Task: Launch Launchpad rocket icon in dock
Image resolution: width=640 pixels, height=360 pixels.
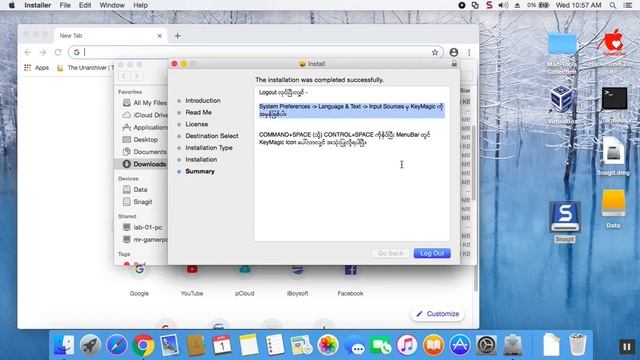Action: [90, 345]
